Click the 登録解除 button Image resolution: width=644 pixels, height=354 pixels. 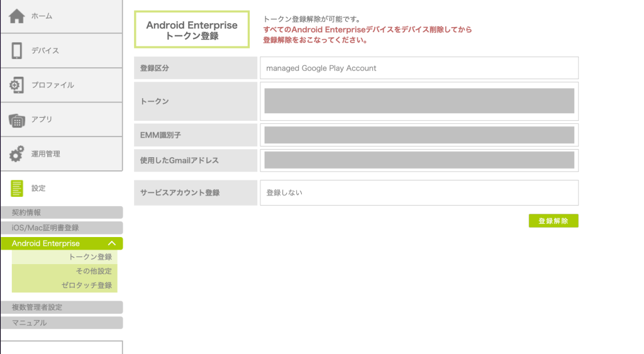(x=553, y=221)
